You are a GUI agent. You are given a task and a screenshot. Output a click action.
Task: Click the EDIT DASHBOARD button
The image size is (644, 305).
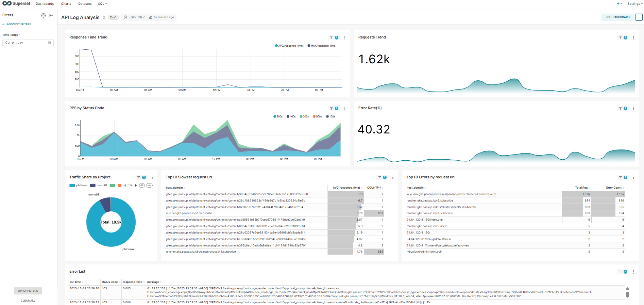(617, 17)
